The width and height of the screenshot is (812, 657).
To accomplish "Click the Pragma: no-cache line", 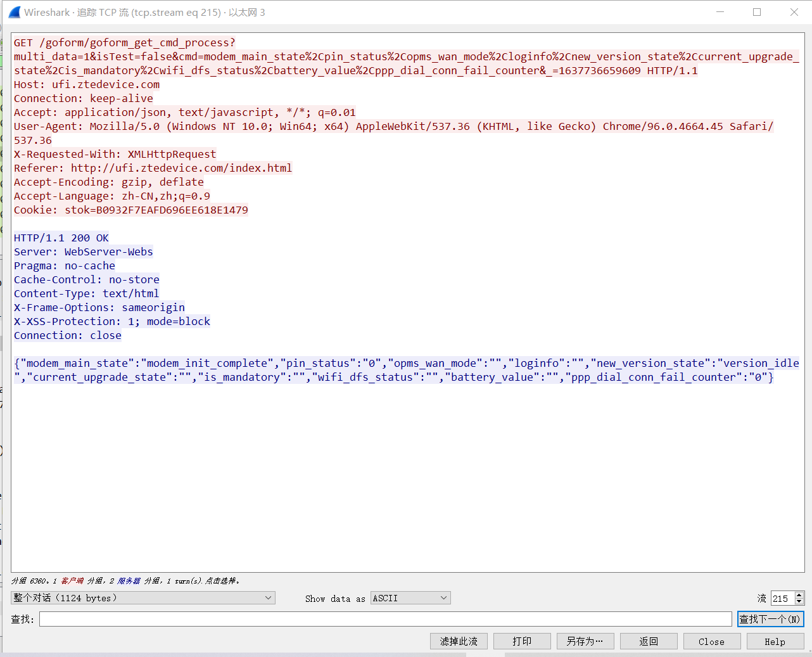I will point(65,265).
